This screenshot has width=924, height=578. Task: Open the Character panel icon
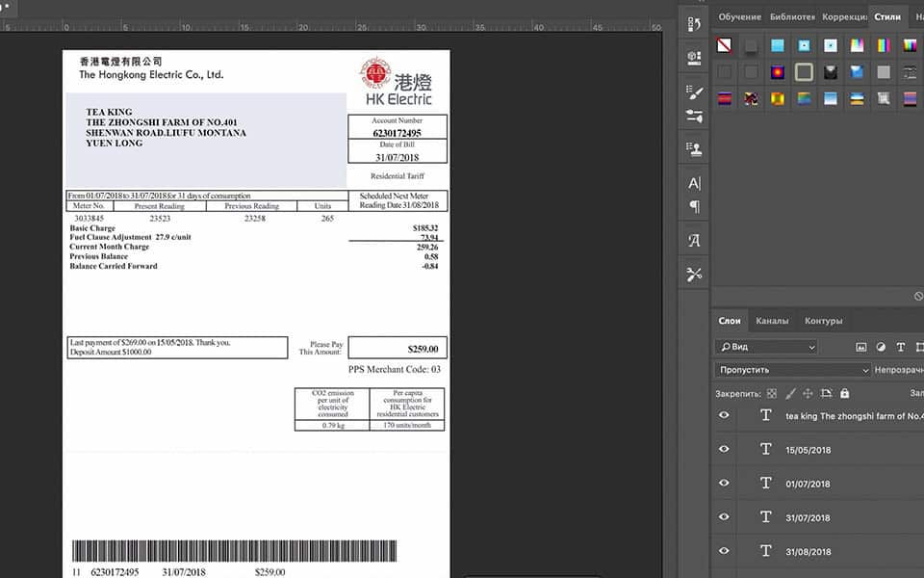click(694, 183)
